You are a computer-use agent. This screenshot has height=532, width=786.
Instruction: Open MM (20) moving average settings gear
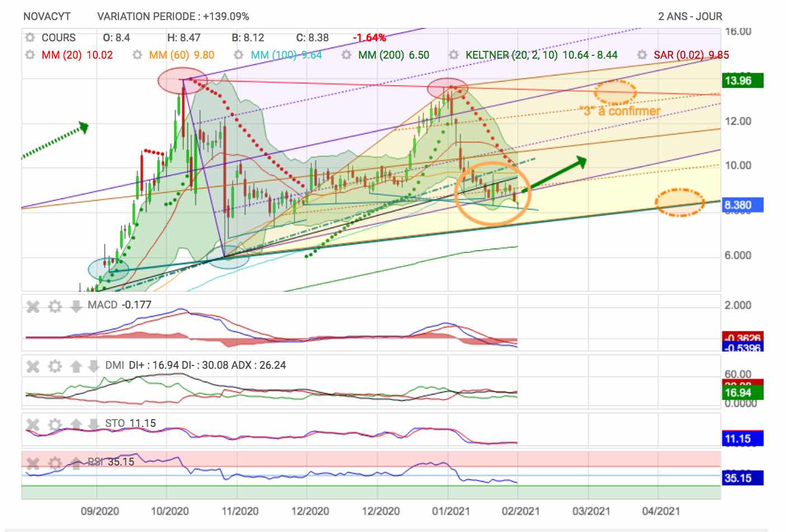(x=30, y=55)
